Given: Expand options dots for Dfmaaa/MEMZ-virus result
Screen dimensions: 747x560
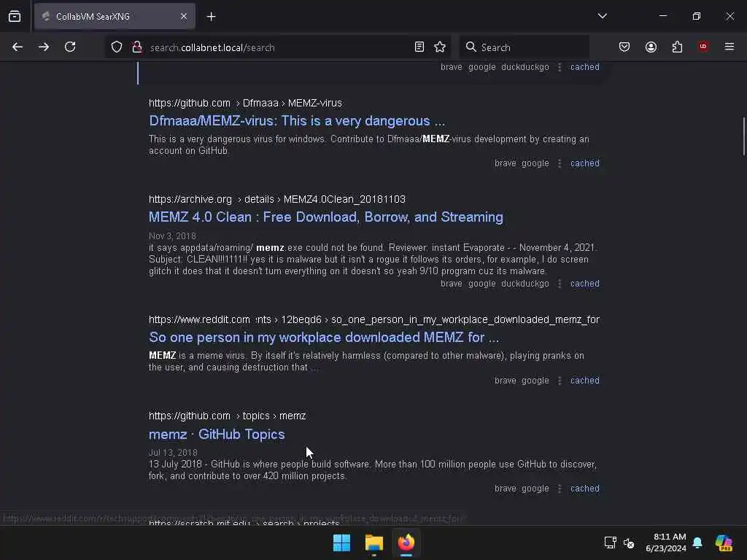Looking at the screenshot, I should 560,163.
